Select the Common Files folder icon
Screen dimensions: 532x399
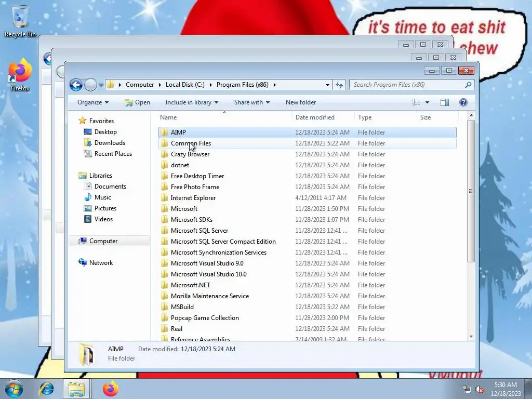tap(164, 143)
